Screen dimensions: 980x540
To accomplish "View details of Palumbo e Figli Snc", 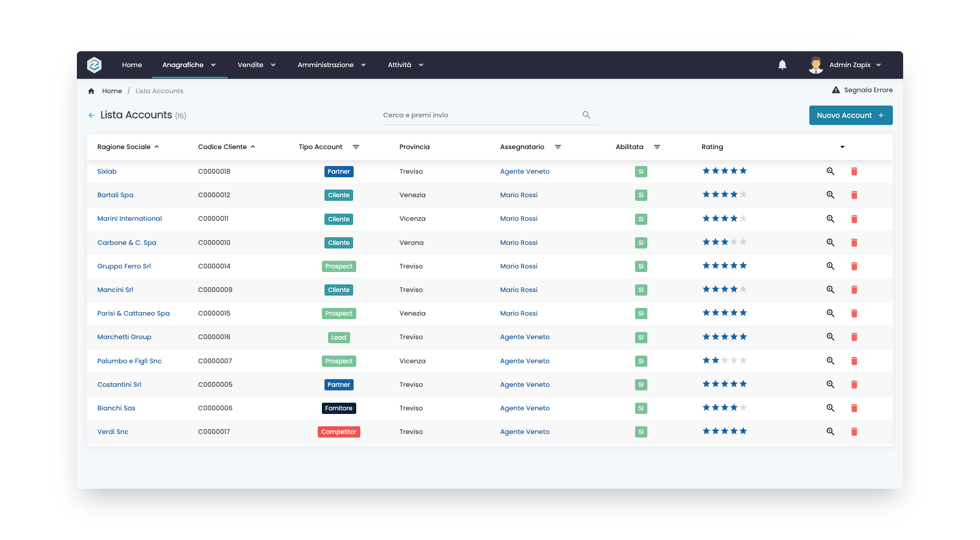I will pos(830,361).
